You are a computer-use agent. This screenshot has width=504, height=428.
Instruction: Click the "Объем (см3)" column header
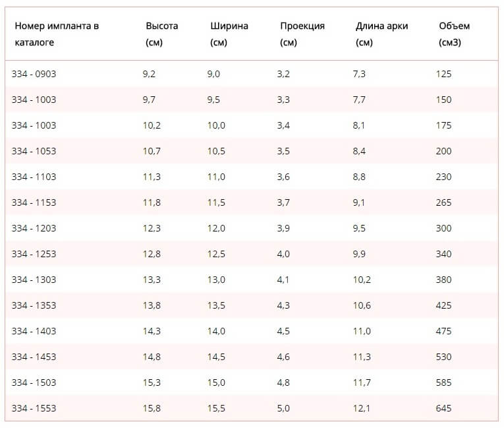point(454,34)
